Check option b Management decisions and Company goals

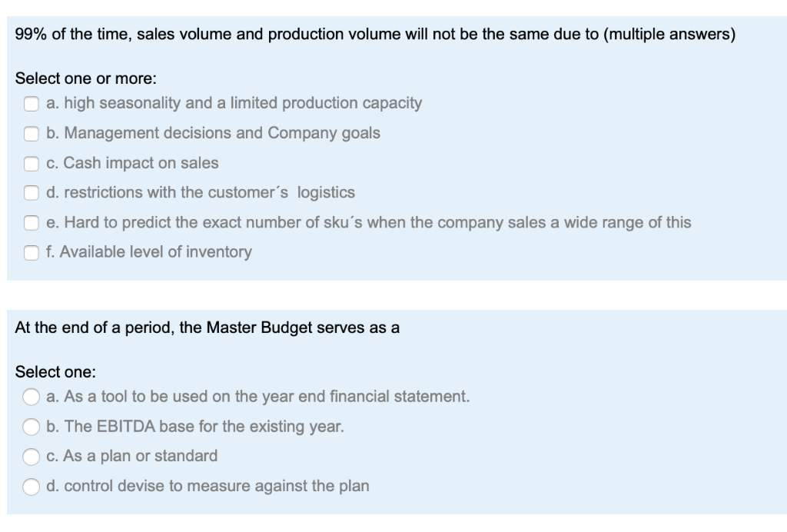pyautogui.click(x=31, y=133)
